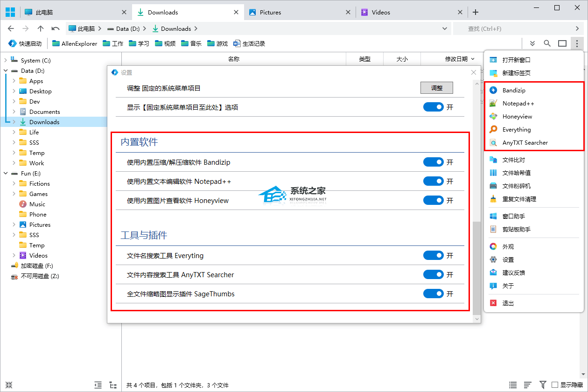
Task: Click the 快速启动 quick launch icon
Action: click(x=13, y=43)
